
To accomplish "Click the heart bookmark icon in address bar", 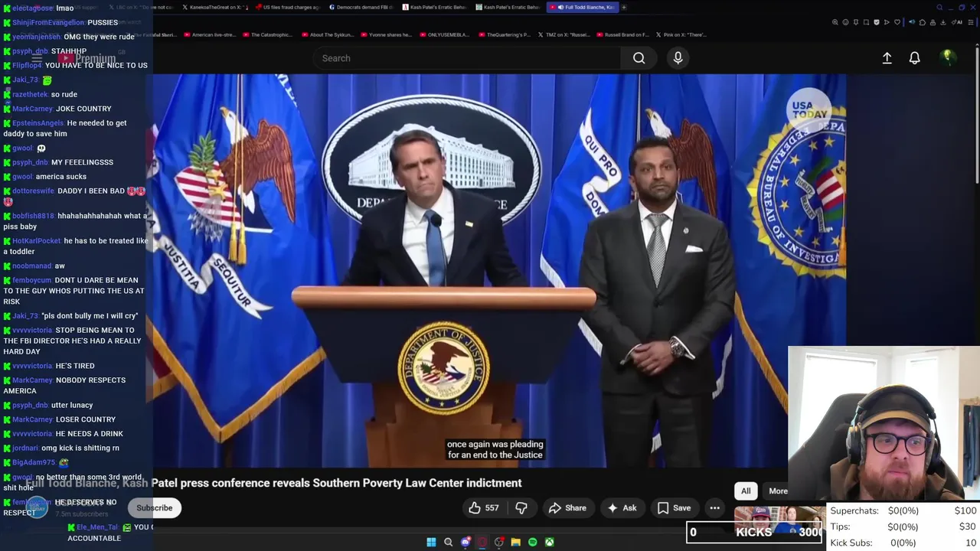I will click(897, 22).
